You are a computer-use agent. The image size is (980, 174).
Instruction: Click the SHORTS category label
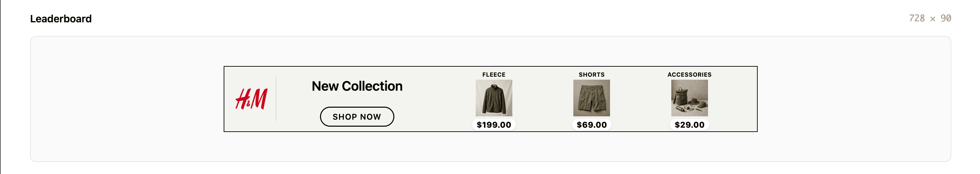(591, 75)
